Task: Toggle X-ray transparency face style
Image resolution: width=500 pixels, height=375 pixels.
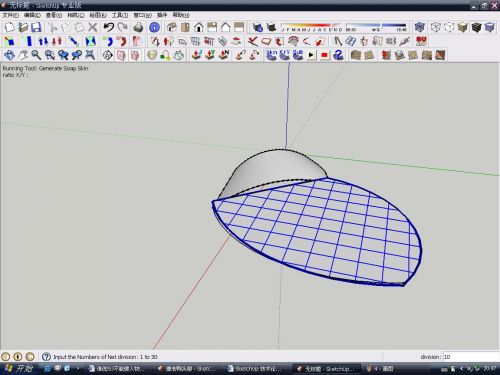Action: tap(420, 27)
